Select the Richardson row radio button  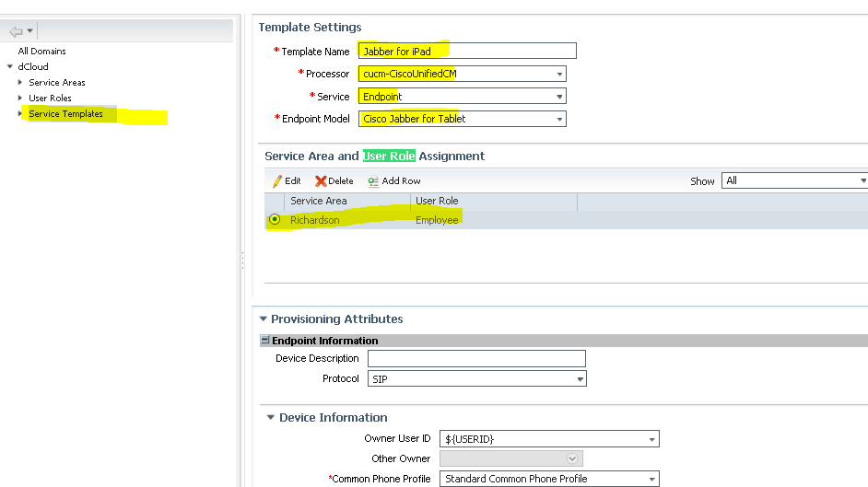(x=275, y=219)
